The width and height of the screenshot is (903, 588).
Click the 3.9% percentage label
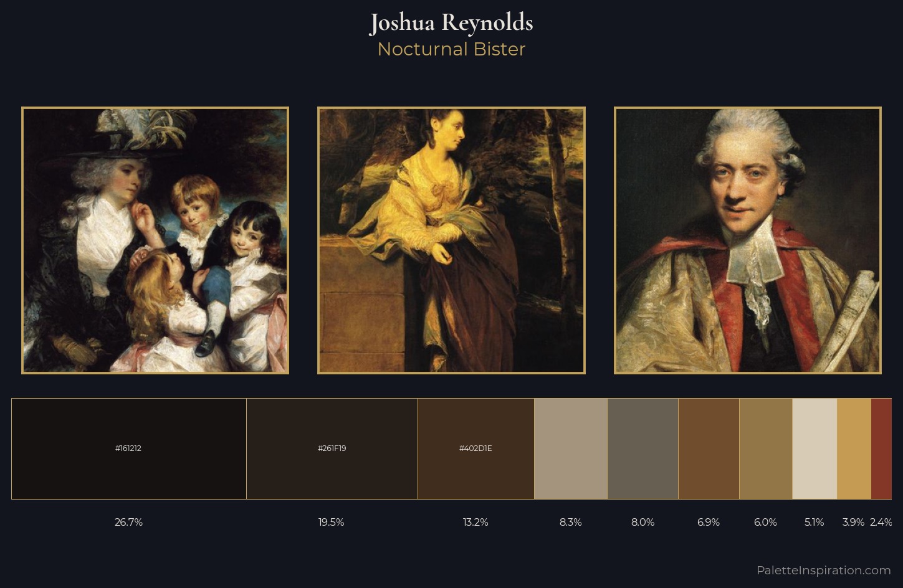(853, 522)
